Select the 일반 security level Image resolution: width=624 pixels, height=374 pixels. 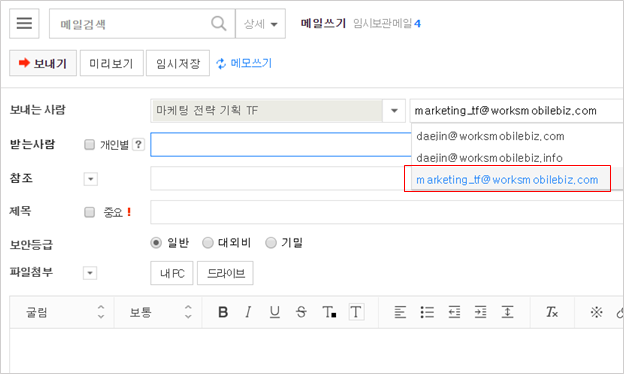click(156, 243)
